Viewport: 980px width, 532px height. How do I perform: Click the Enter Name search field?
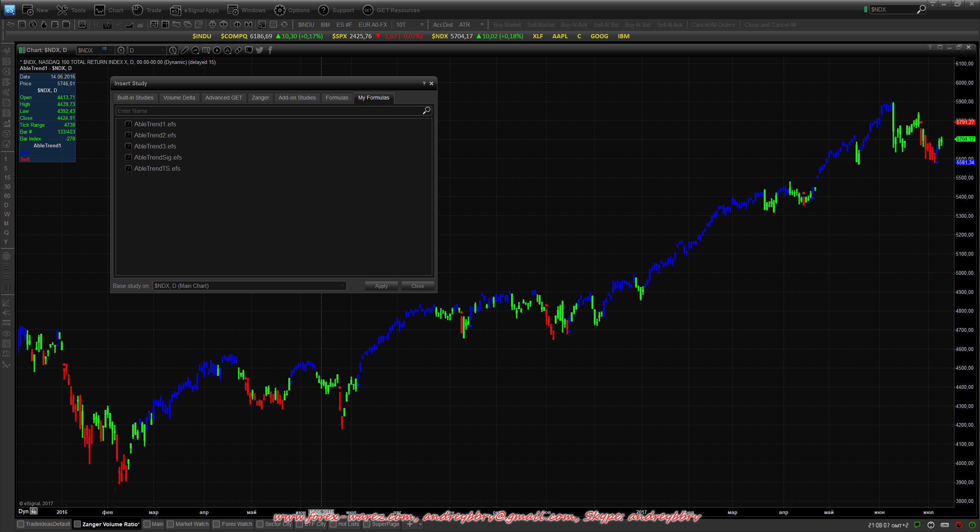268,111
